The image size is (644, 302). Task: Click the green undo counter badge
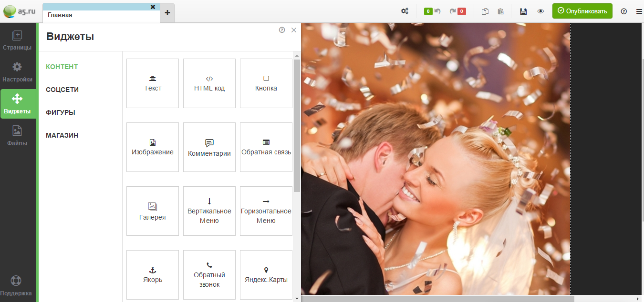coord(428,11)
